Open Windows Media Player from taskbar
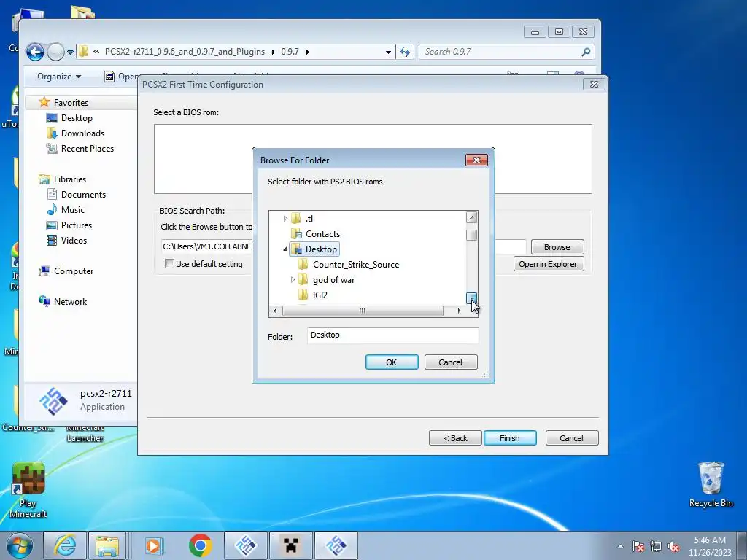747x560 pixels. pyautogui.click(x=153, y=545)
